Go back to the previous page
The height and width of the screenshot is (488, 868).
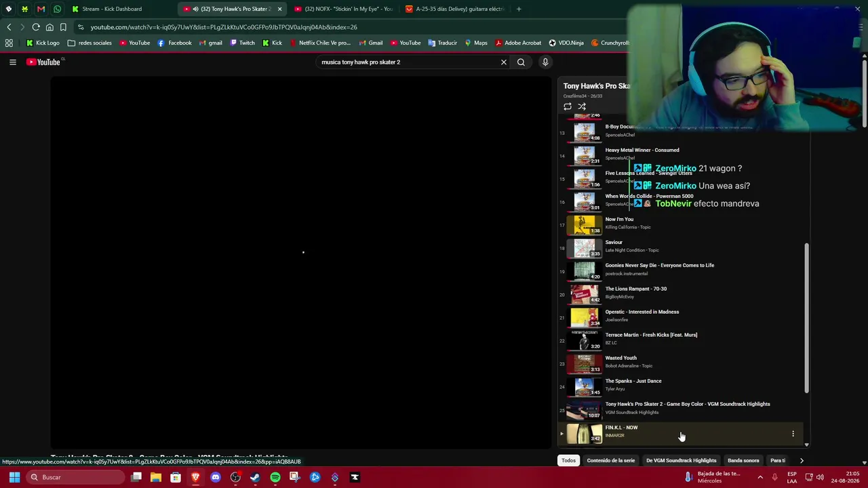click(x=9, y=27)
